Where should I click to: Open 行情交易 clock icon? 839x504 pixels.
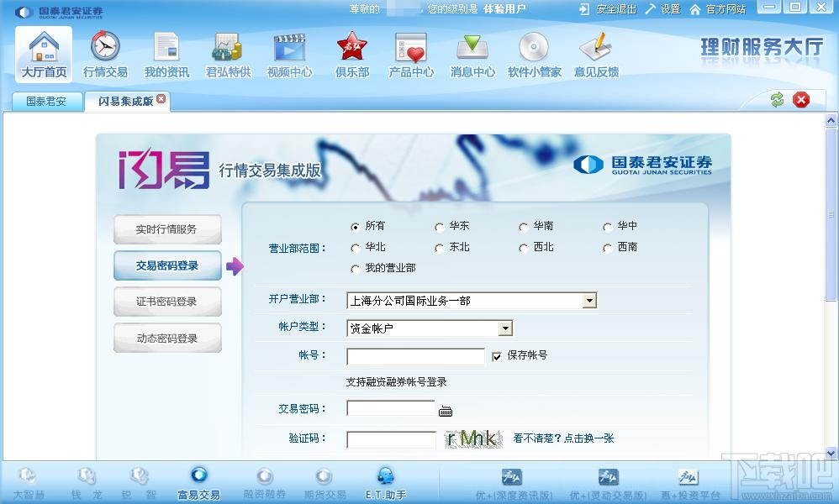click(x=105, y=54)
